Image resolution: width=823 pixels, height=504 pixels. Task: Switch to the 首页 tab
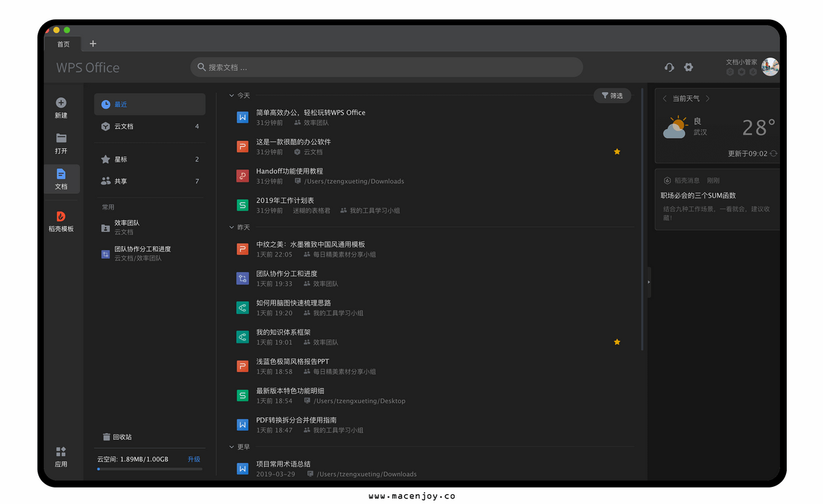click(x=63, y=44)
